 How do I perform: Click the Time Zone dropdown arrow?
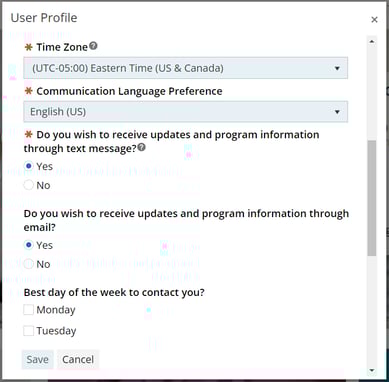click(x=337, y=68)
